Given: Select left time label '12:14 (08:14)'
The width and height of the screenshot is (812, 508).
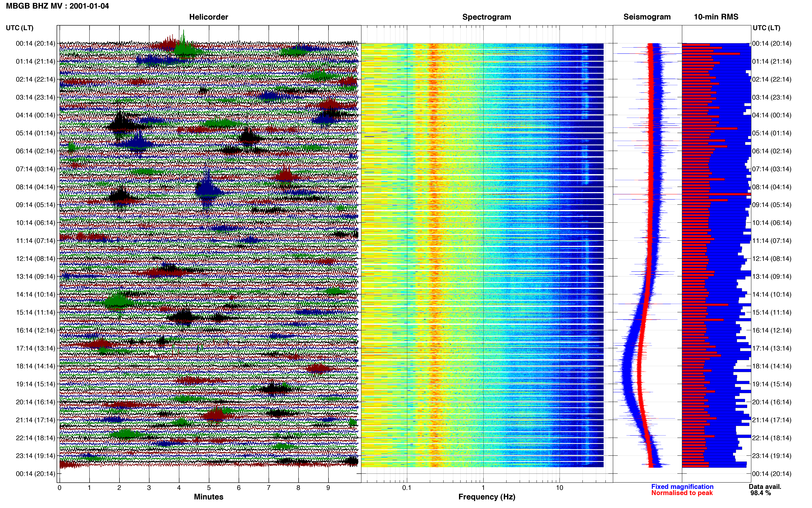Looking at the screenshot, I should pyautogui.click(x=36, y=259).
